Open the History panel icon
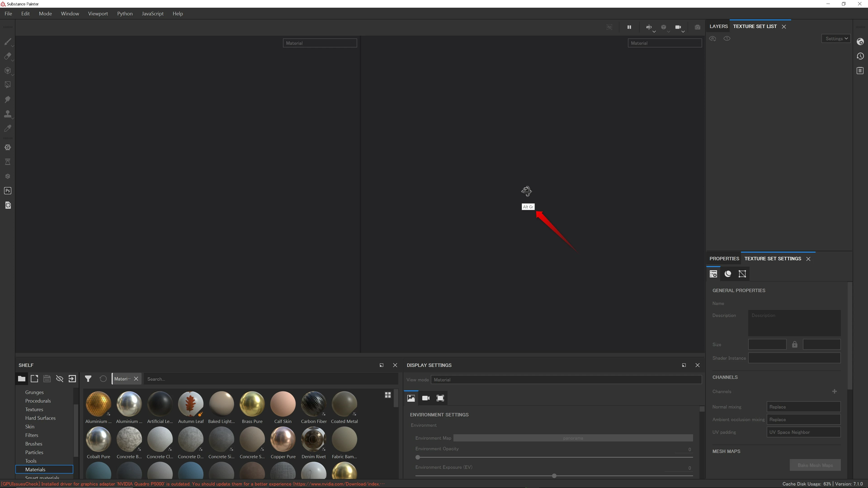 tap(860, 56)
